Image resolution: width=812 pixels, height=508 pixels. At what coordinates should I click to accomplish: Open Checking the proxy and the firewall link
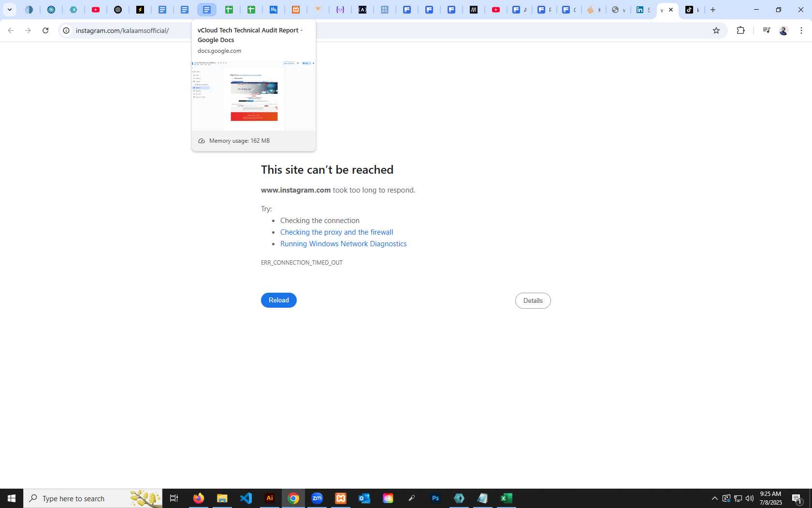337,232
